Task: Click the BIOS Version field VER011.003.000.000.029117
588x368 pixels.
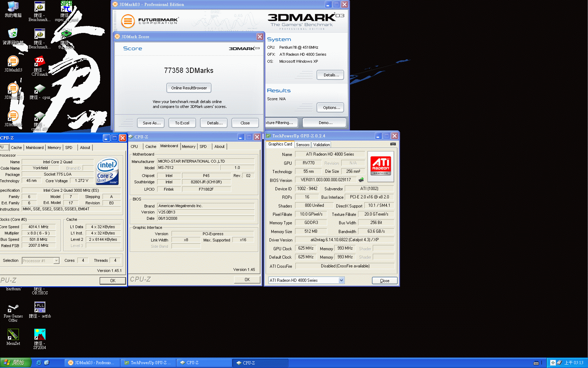Action: (325, 180)
